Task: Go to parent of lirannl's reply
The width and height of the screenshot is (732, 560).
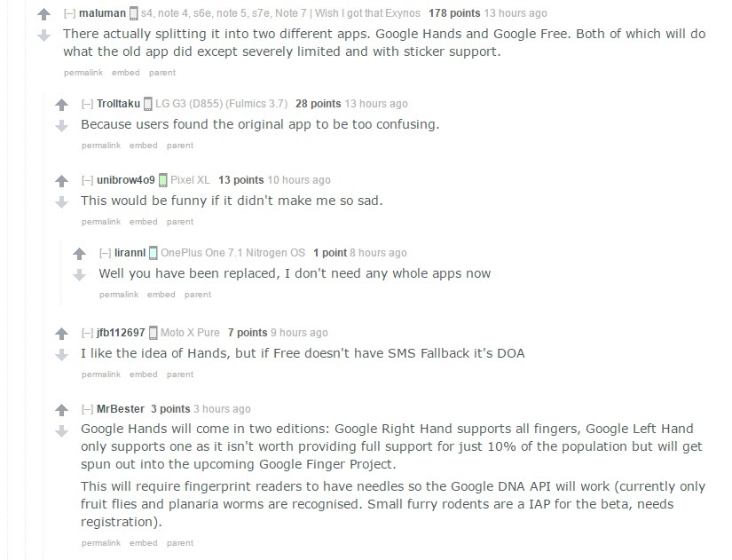Action: tap(198, 295)
